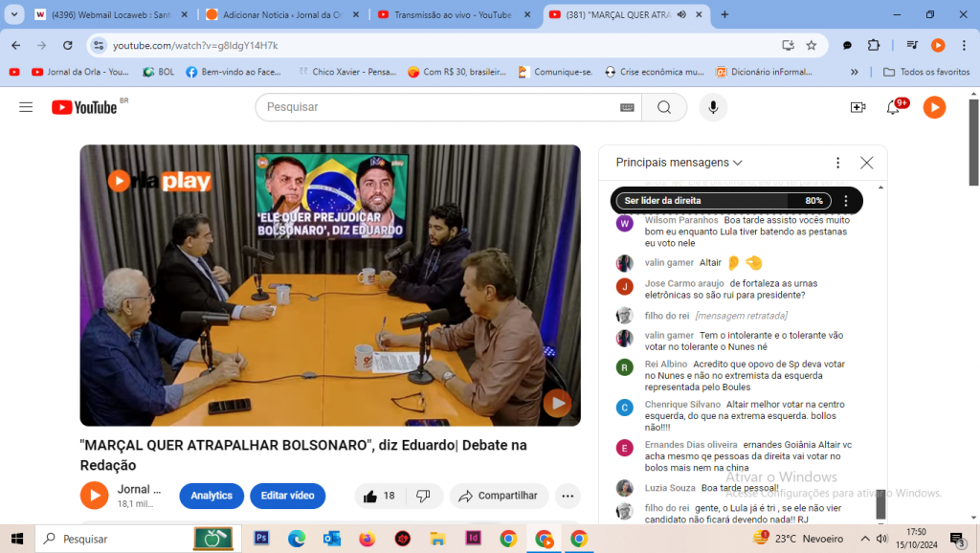
Task: Open Microsoft Edge from the taskbar
Action: coord(297,538)
